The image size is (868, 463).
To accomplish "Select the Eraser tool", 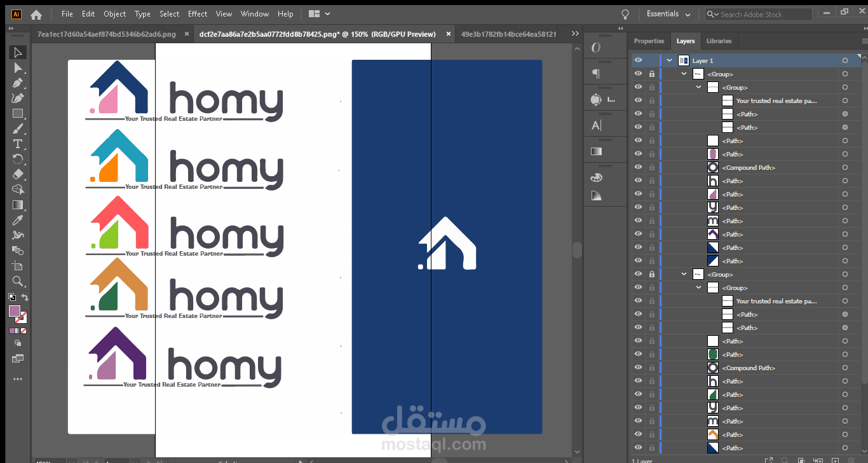I will (18, 175).
